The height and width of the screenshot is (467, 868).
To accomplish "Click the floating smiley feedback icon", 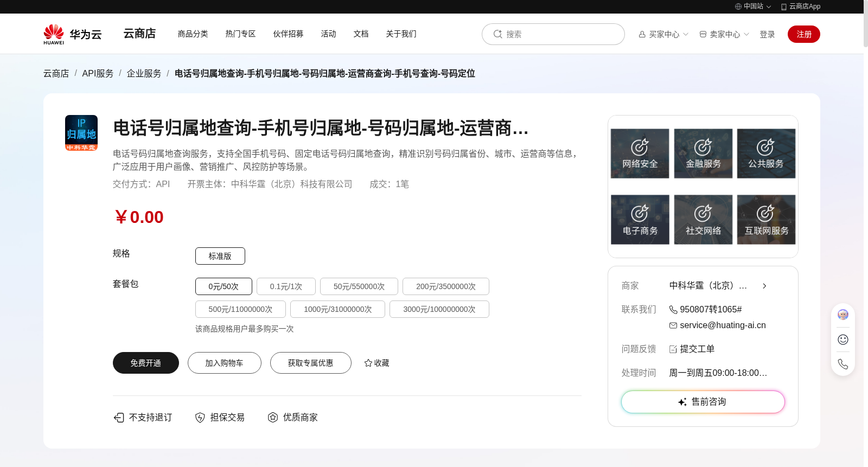I will pyautogui.click(x=843, y=340).
